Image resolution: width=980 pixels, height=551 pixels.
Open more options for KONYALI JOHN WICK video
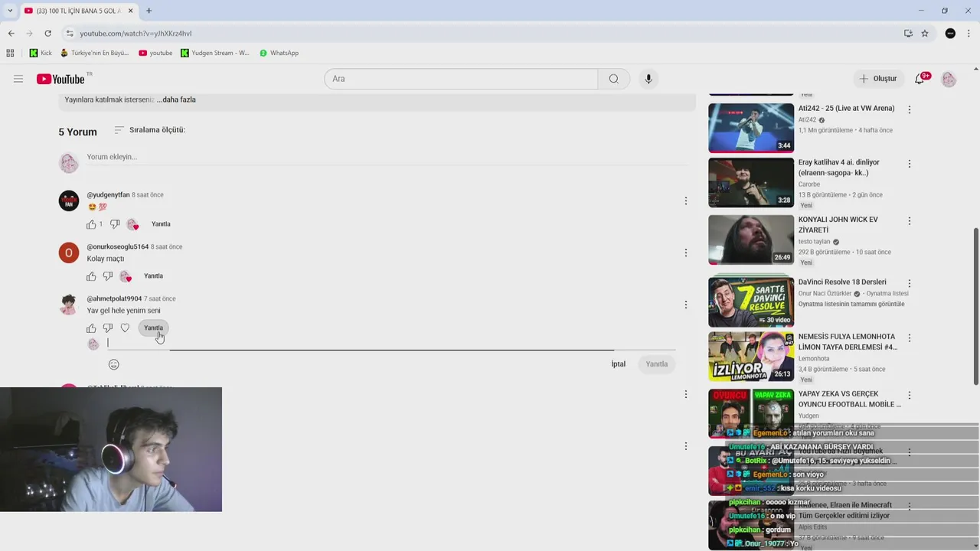click(909, 221)
